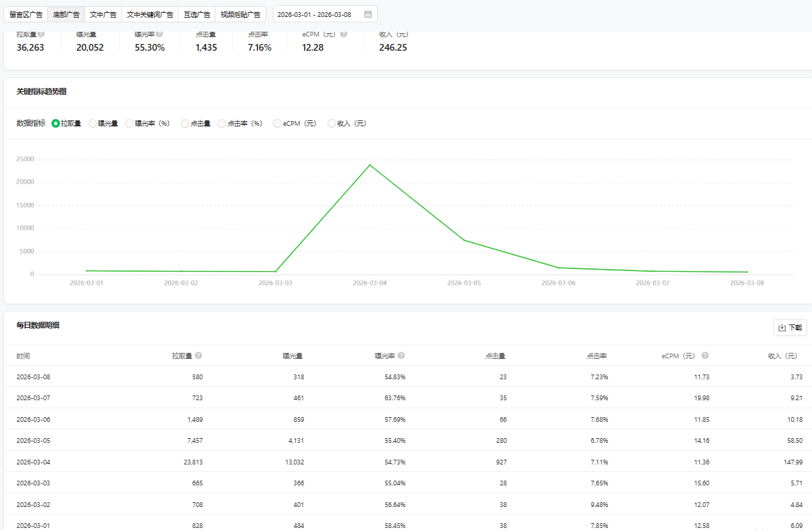Switch to the 留言区广告 tab
The height and width of the screenshot is (530, 812).
coord(26,14)
